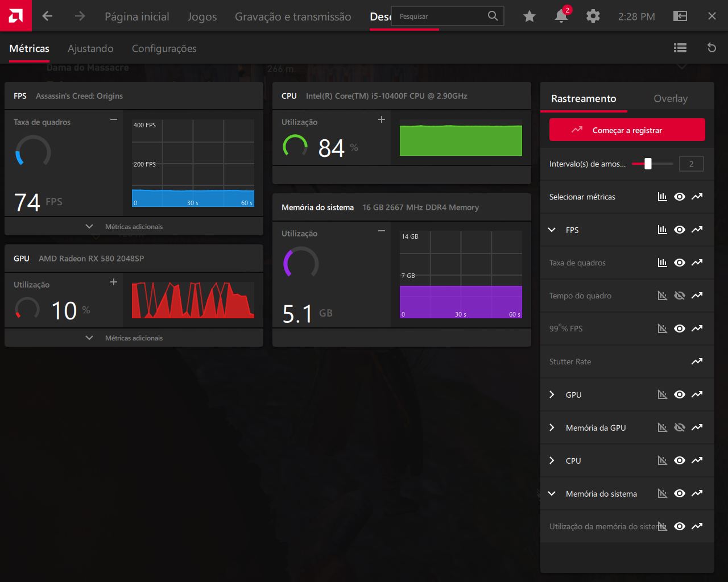This screenshot has height=582, width=728.
Task: Toggle eye visibility for Memória do sistema
Action: pyautogui.click(x=680, y=493)
